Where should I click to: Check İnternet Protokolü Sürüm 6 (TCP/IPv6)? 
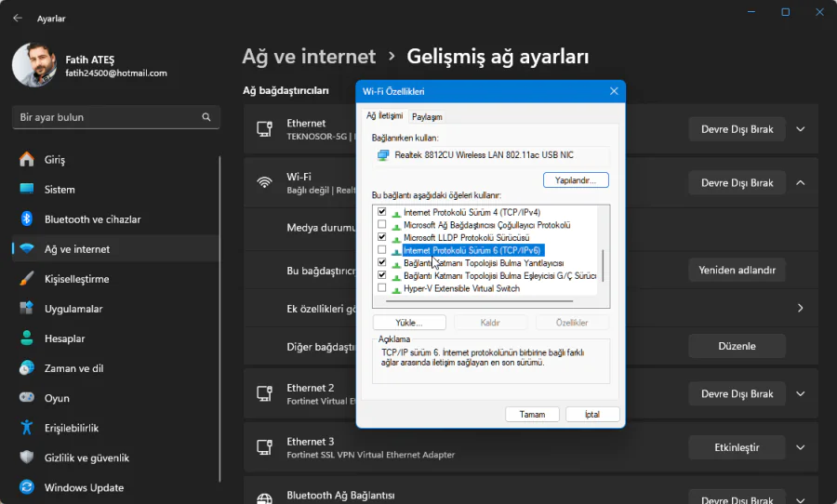(381, 249)
